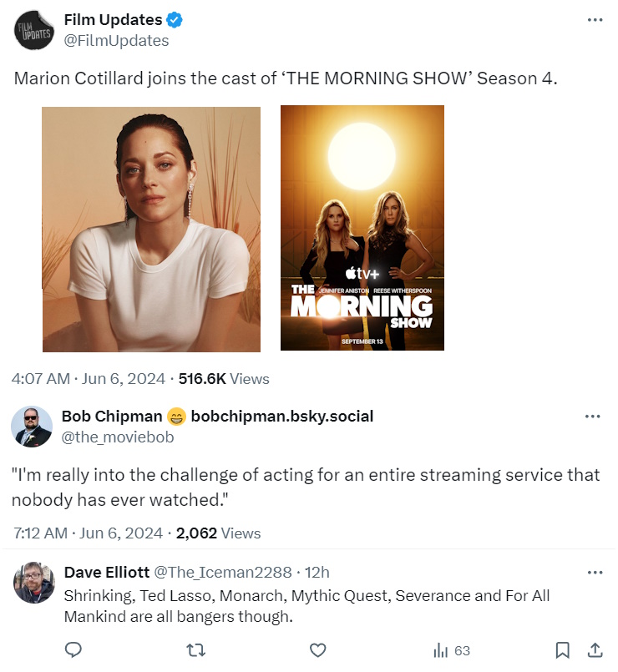Image resolution: width=618 pixels, height=672 pixels.
Task: Open Dave Elliott's profile avatar
Action: click(x=34, y=583)
